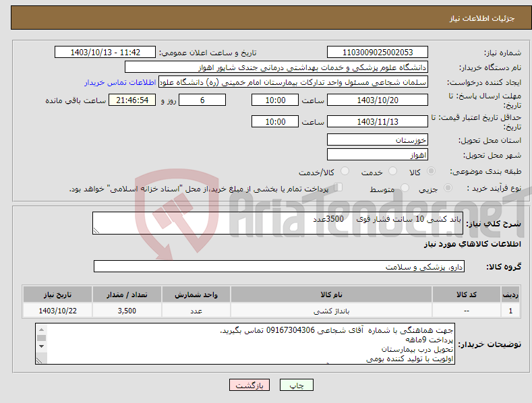Click the شماره نیاز number field
532x403 pixels.
pyautogui.click(x=378, y=53)
